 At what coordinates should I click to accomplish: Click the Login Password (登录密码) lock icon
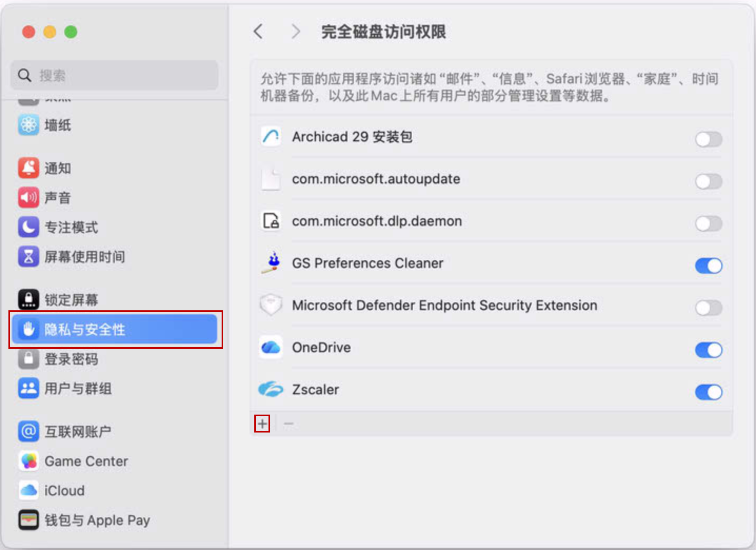point(28,359)
